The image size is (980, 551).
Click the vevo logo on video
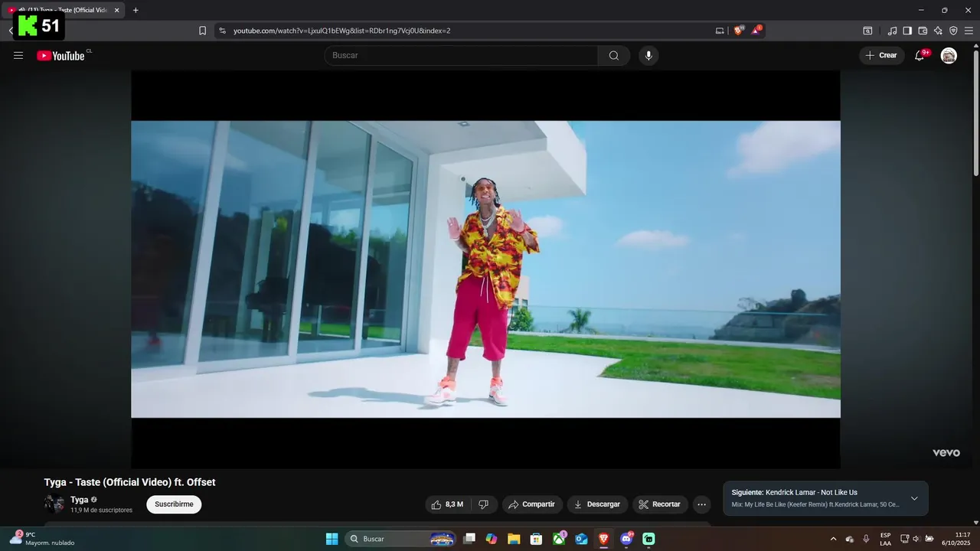click(x=946, y=452)
